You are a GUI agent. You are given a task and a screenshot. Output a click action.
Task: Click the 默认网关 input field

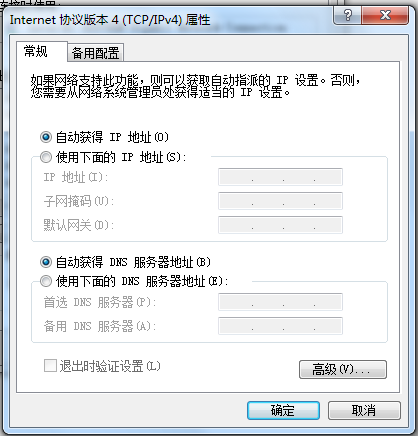coord(280,225)
